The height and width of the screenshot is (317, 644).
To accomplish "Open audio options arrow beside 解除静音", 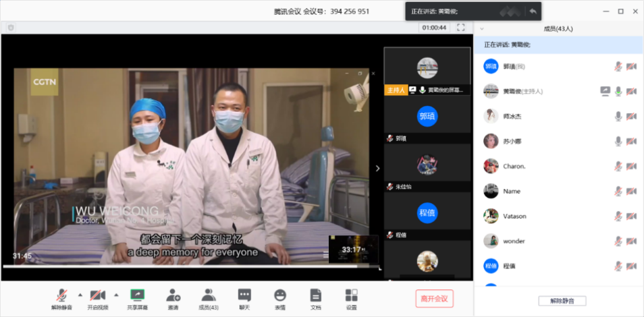I will (x=80, y=295).
